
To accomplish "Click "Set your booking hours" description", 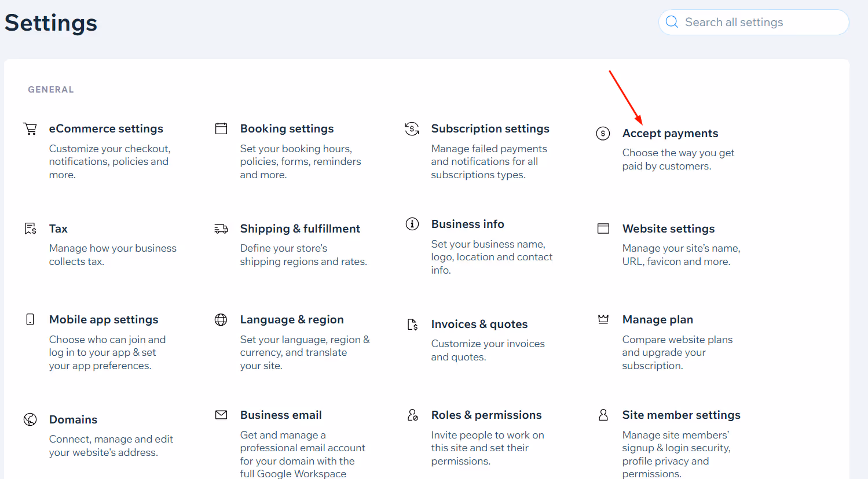I will pyautogui.click(x=301, y=161).
